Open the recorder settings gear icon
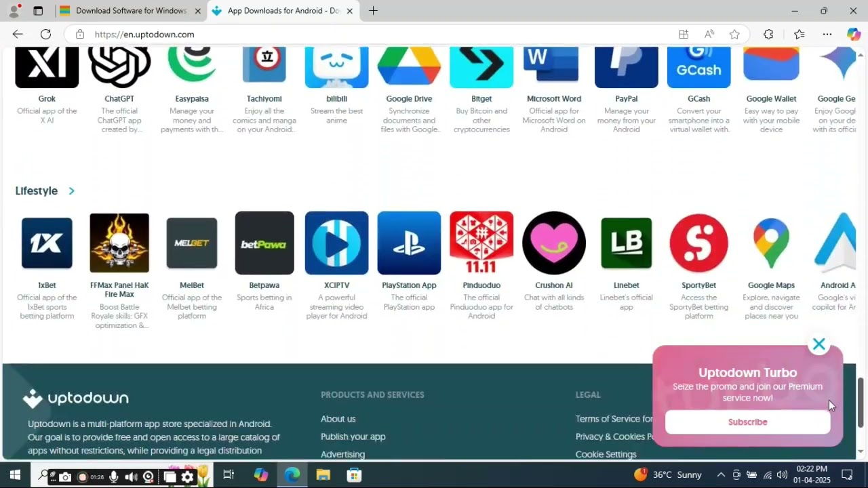This screenshot has height=488, width=868. (187, 477)
